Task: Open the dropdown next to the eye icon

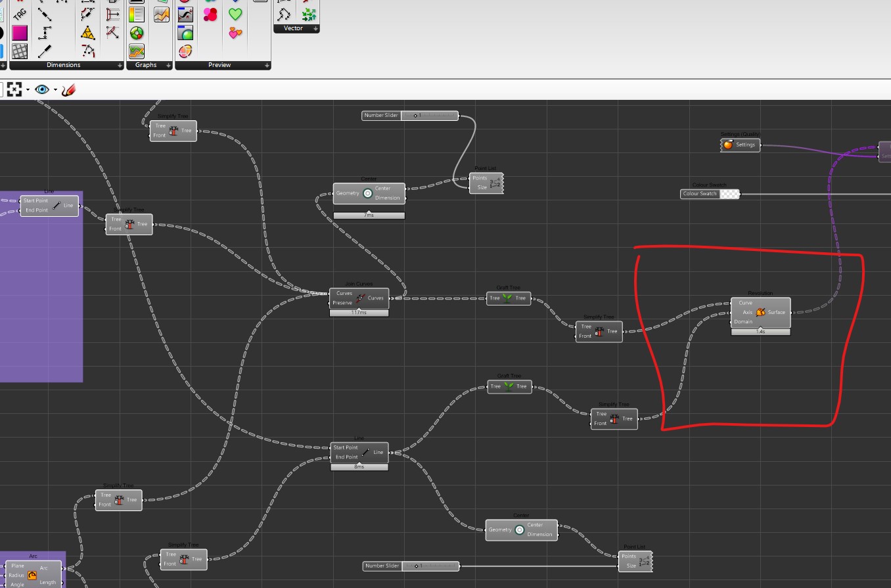Action: (x=56, y=89)
